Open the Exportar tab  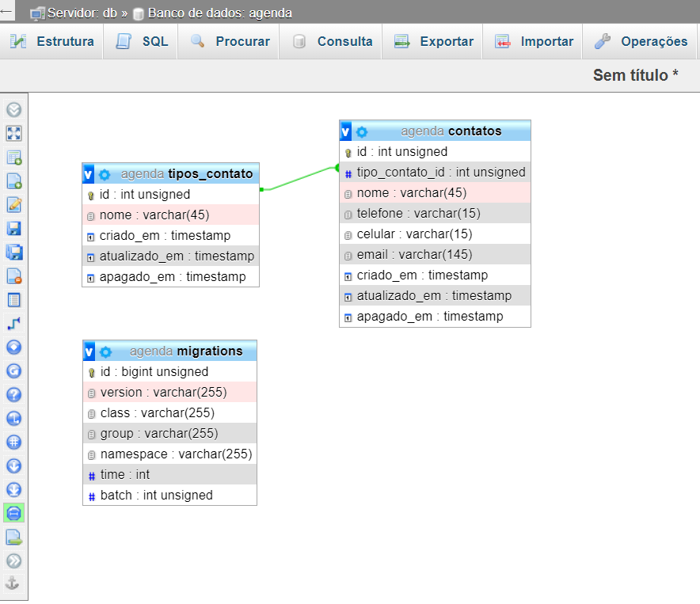[x=432, y=41]
